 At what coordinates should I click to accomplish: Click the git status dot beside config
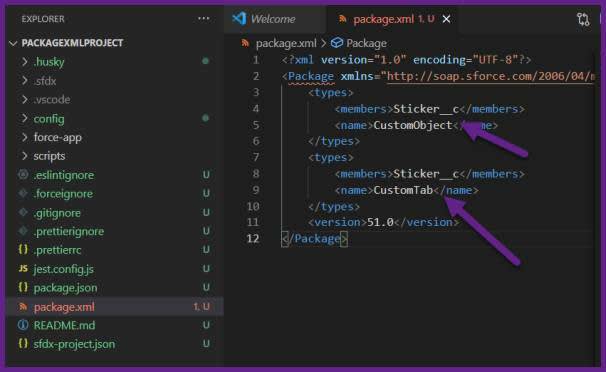click(206, 118)
